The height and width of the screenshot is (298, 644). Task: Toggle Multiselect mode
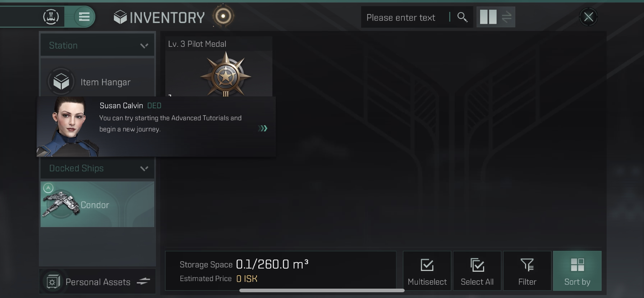[427, 271]
